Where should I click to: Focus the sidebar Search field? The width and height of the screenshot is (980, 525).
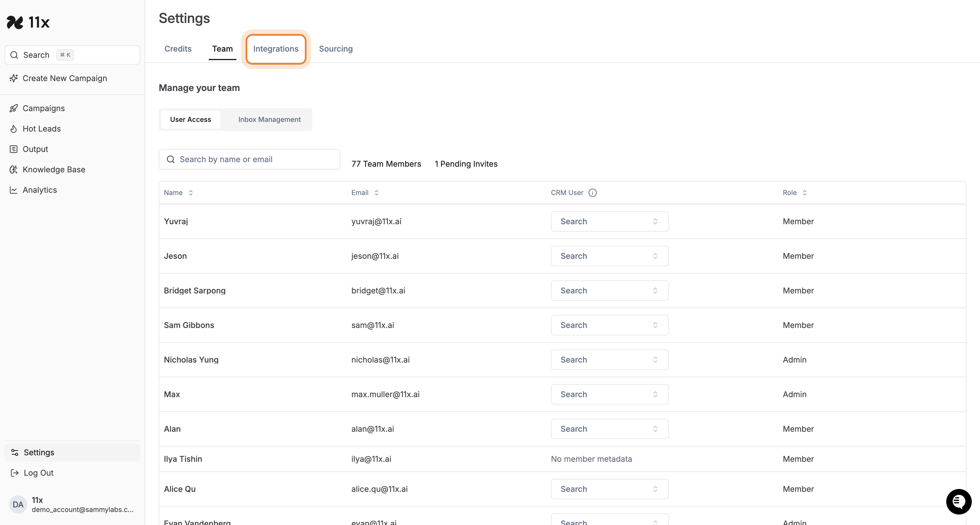click(72, 55)
